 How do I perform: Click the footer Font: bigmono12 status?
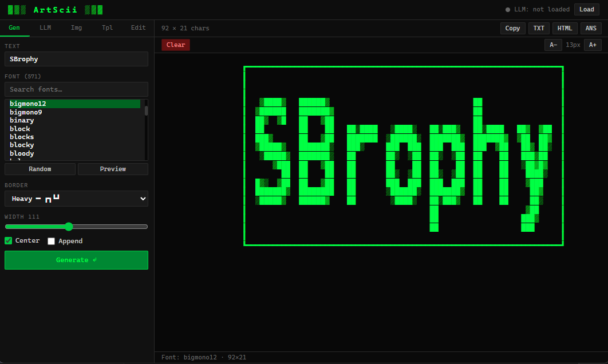click(204, 357)
